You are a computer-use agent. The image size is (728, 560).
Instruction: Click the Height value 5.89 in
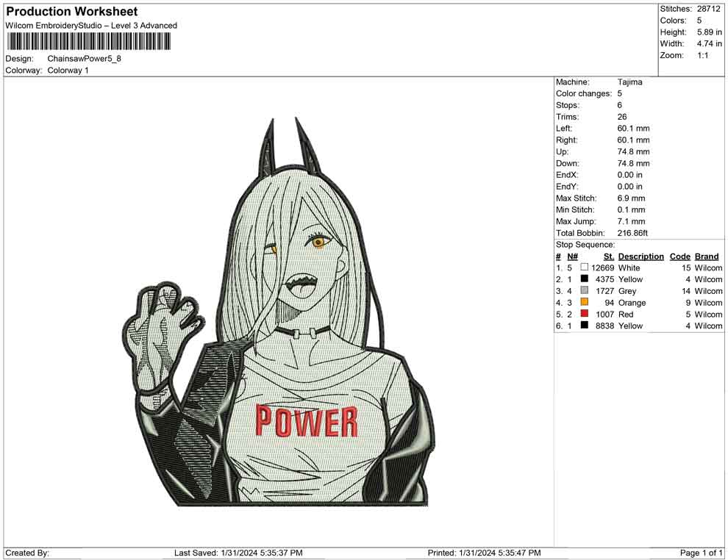[710, 32]
